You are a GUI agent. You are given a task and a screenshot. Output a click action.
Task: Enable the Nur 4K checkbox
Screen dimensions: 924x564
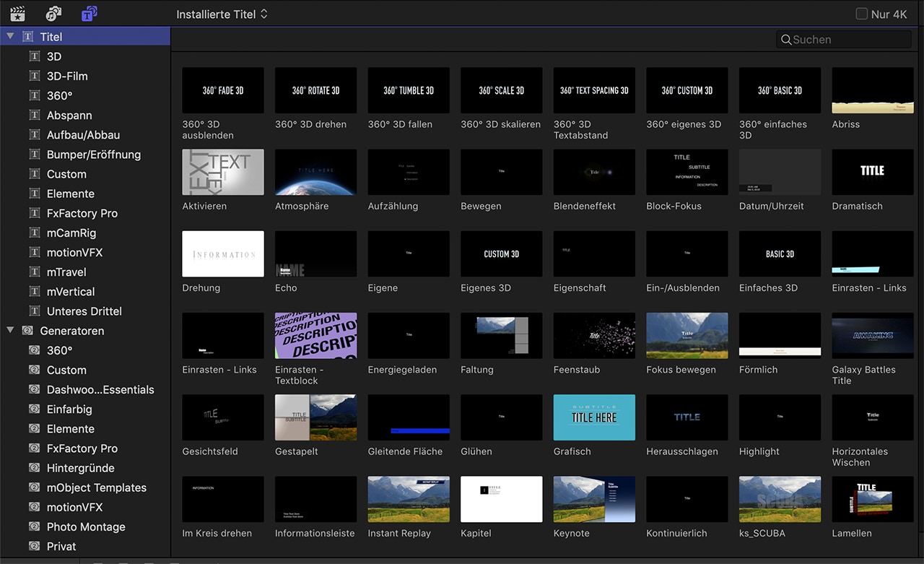pos(861,14)
